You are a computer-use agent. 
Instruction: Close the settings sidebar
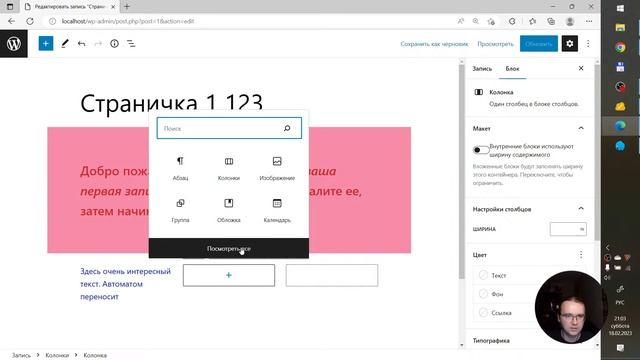click(581, 68)
